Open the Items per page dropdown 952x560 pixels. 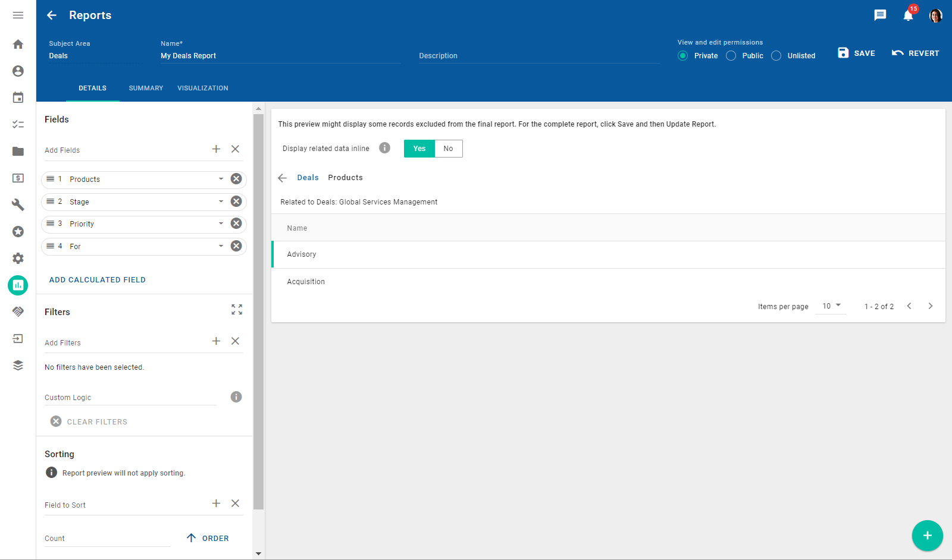831,306
